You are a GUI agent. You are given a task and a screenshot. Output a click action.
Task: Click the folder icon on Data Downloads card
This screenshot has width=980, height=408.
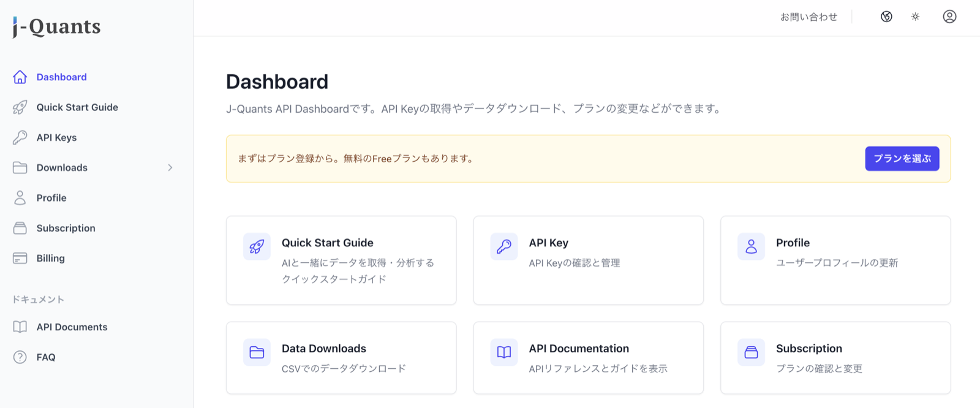[x=257, y=352]
